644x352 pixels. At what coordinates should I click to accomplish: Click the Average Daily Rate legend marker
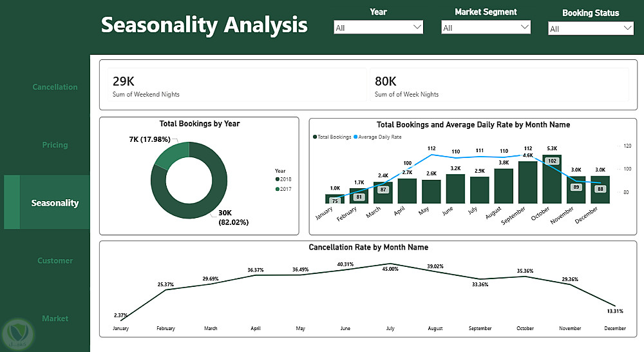click(x=355, y=137)
